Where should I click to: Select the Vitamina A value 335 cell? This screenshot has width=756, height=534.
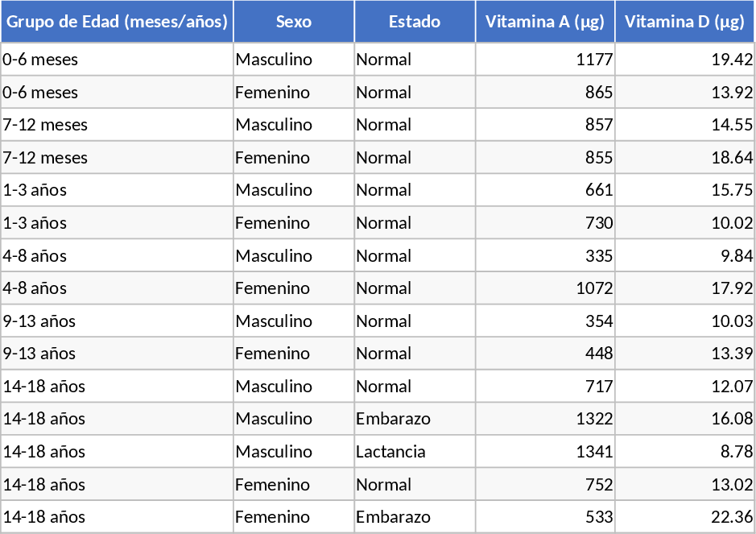point(545,256)
